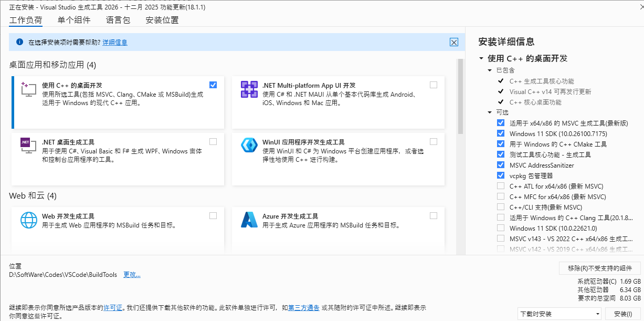644x321 pixels.
Task: Uncheck the 使用 C++ 的桌面开发 workload checkbox
Action: [x=213, y=85]
